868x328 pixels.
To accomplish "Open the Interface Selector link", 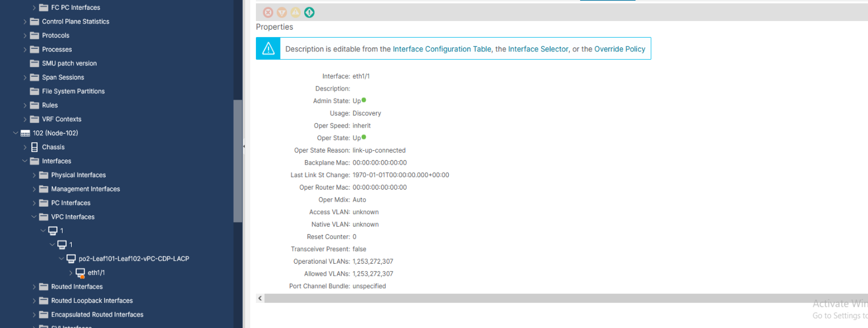I will tap(538, 49).
